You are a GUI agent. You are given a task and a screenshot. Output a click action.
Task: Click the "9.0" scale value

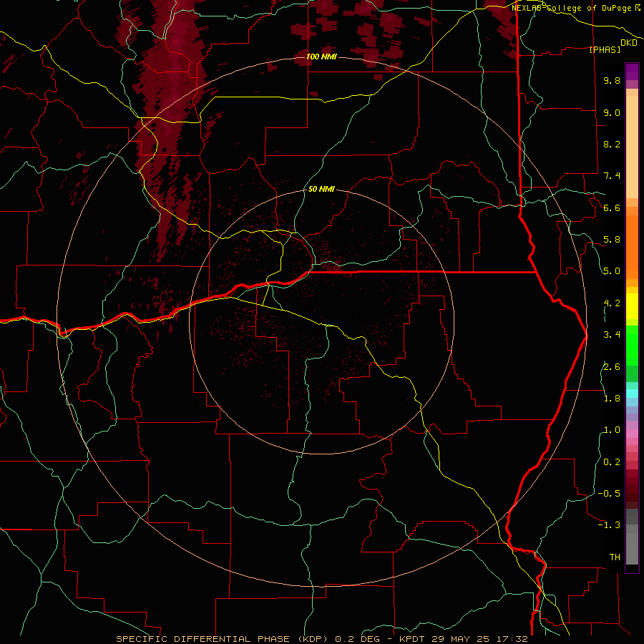tap(612, 112)
